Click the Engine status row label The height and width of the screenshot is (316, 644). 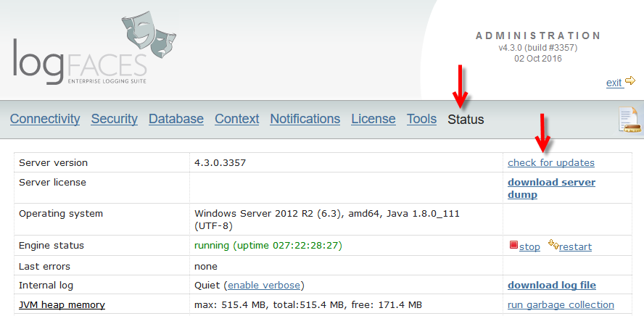(x=51, y=246)
